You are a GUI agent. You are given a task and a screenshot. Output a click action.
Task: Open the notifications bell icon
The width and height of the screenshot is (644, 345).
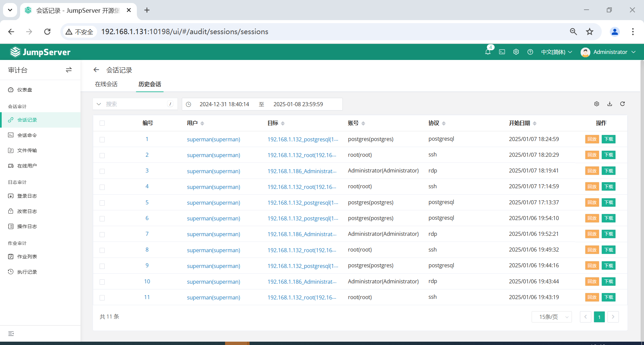[488, 52]
